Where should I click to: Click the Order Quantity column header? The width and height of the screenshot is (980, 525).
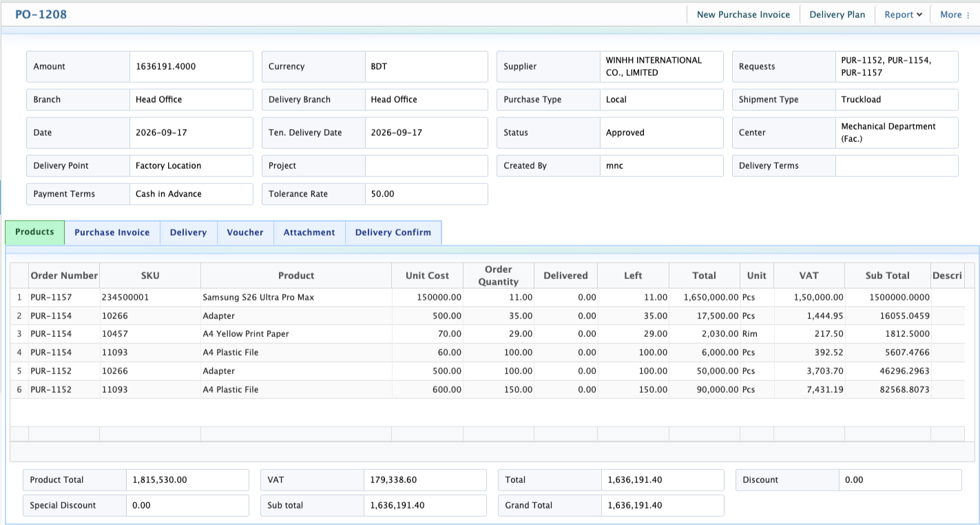point(499,275)
